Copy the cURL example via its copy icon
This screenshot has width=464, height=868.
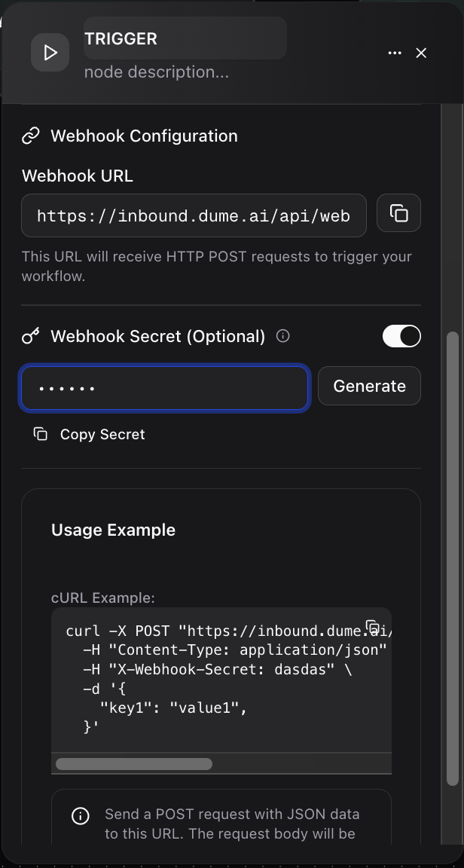coord(373,625)
